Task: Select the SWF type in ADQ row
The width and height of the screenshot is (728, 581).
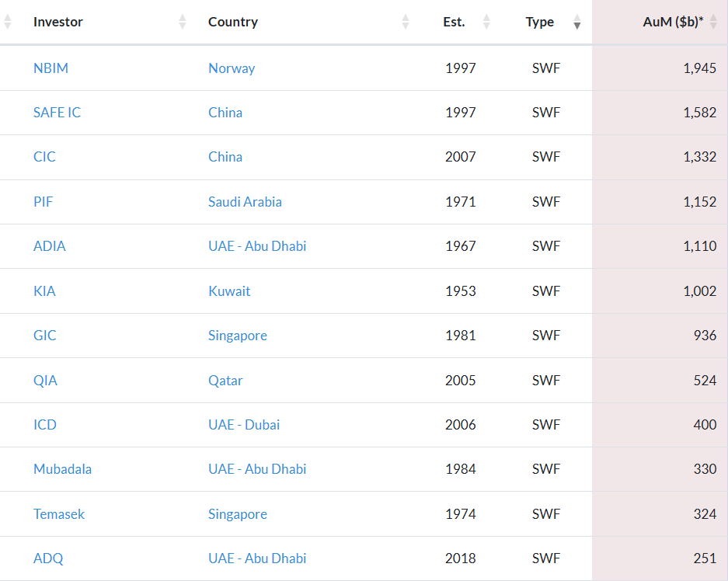Action: pos(546,558)
